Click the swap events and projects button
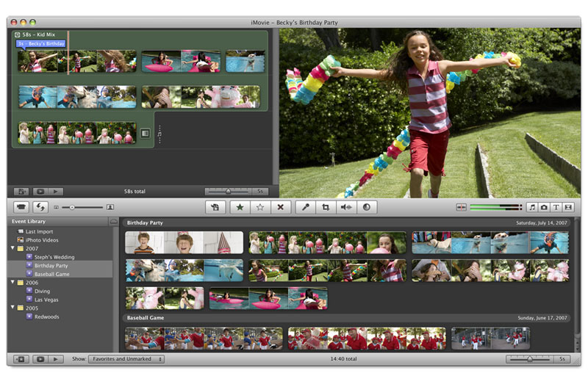 point(40,208)
